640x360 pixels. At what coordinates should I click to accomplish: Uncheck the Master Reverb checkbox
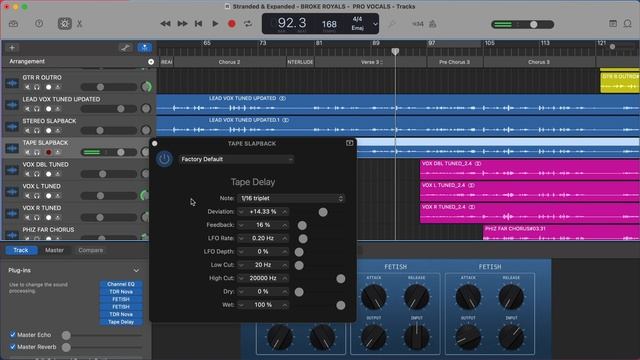click(x=13, y=347)
